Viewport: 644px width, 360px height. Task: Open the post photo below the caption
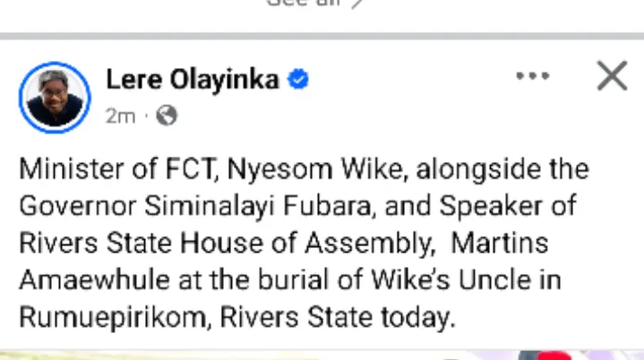322,355
